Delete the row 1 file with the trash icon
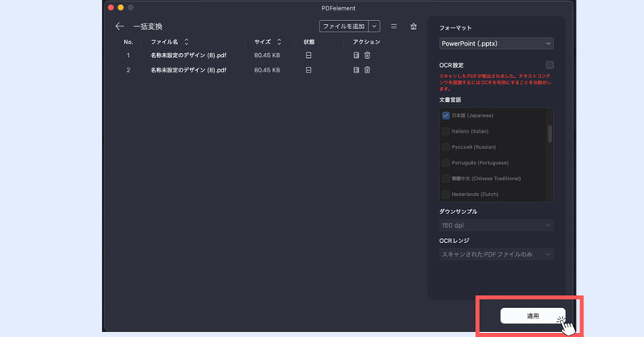 click(x=367, y=55)
